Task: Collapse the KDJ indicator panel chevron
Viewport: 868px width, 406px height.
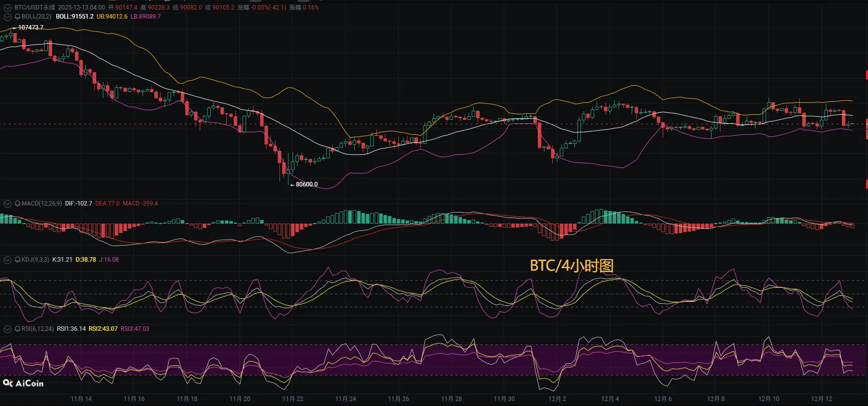Action: pos(7,260)
